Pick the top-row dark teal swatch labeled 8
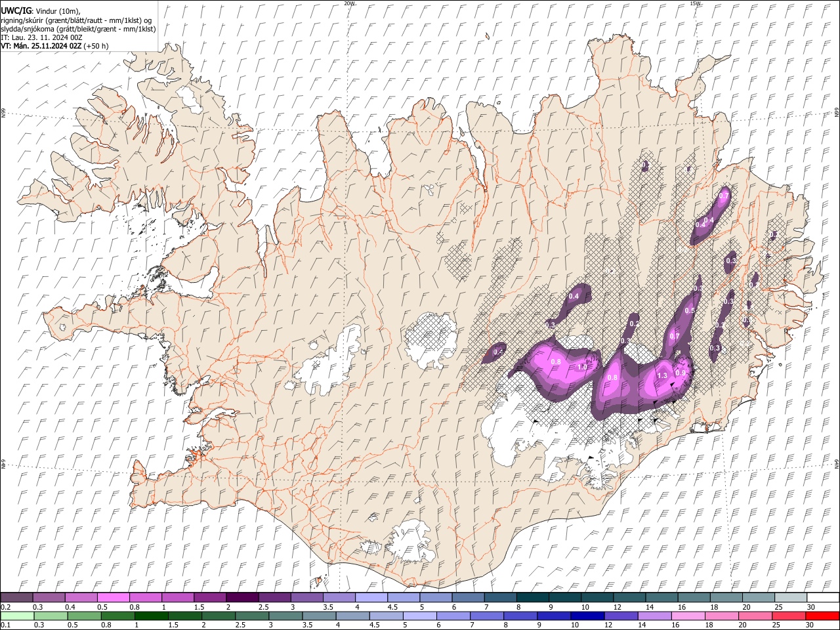Viewport: 840px width, 630px height. tap(532, 598)
